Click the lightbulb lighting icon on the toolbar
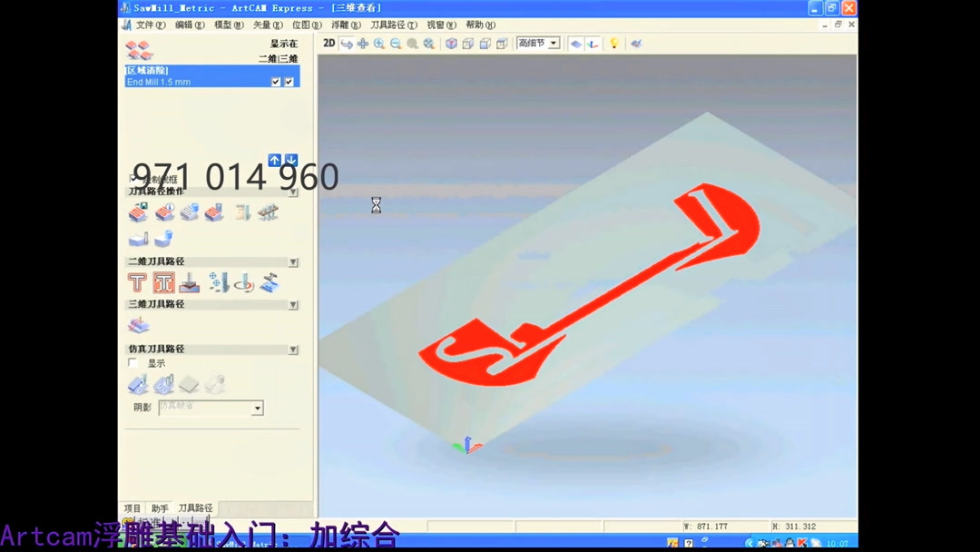This screenshot has height=552, width=980. 614,43
